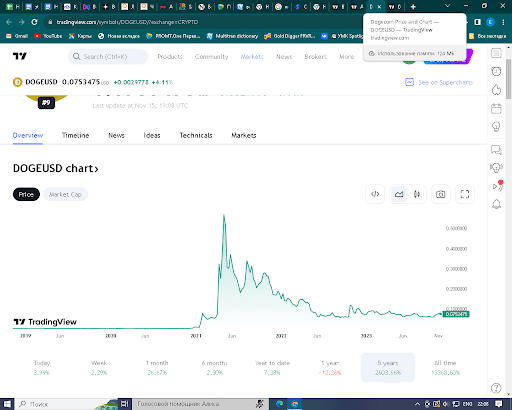512x410 pixels.
Task: Open the Windows Start menu
Action: tap(7, 404)
